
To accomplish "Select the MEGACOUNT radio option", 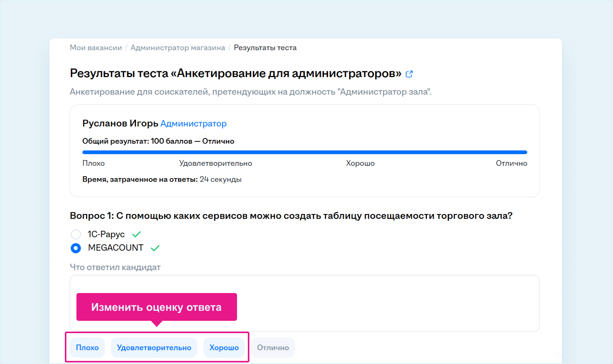I will 76,248.
